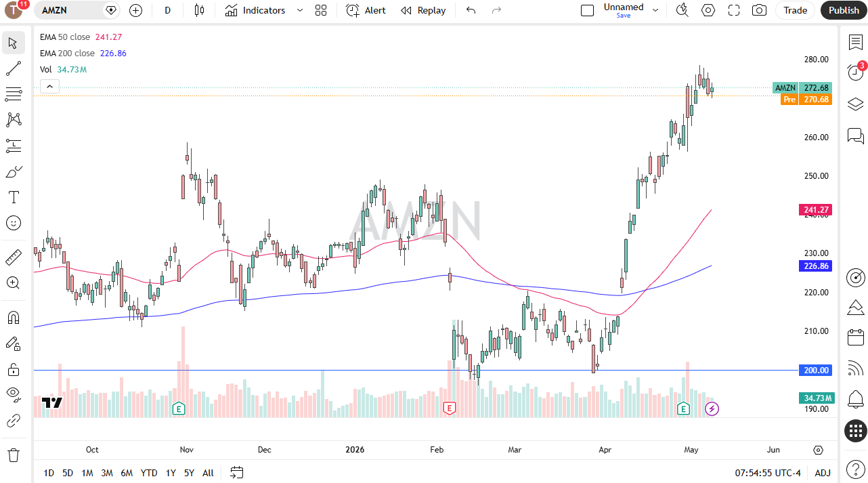This screenshot has width=868, height=483.
Task: Click the 200.00 horizontal line price label
Action: pyautogui.click(x=816, y=370)
